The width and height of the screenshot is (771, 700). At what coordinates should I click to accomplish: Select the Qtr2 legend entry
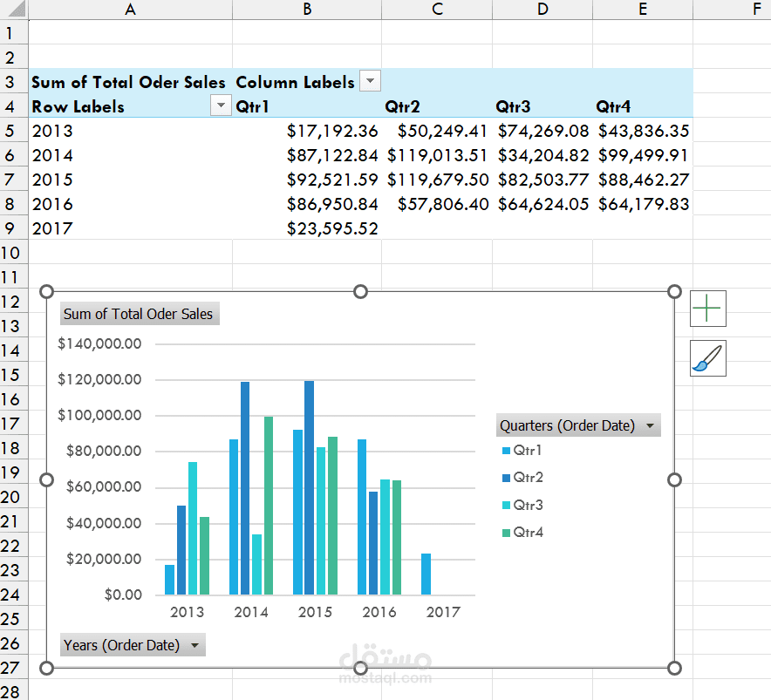[x=522, y=478]
